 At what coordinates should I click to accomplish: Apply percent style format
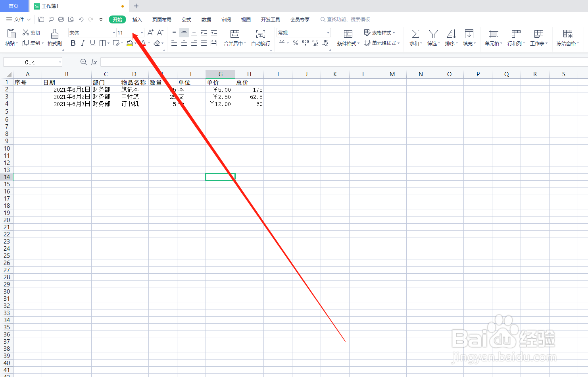296,43
